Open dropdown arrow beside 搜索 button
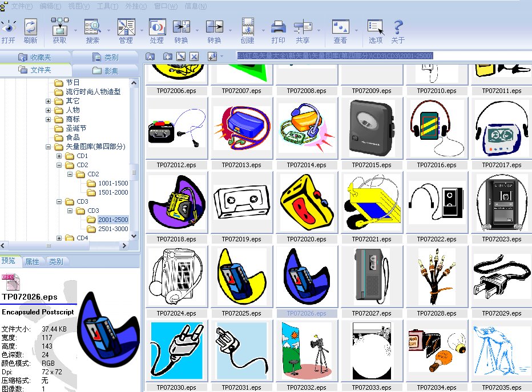 coord(108,30)
